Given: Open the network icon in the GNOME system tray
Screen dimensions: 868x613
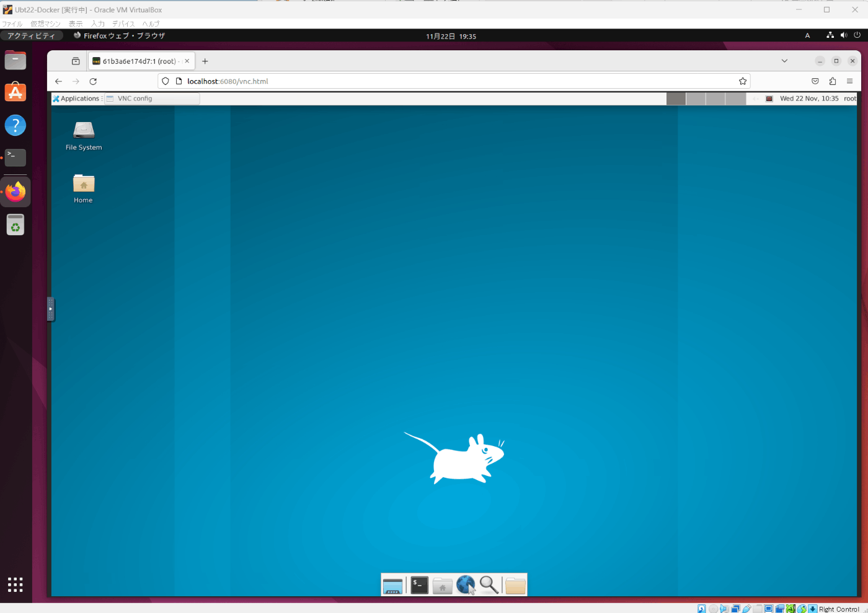Looking at the screenshot, I should pos(830,35).
